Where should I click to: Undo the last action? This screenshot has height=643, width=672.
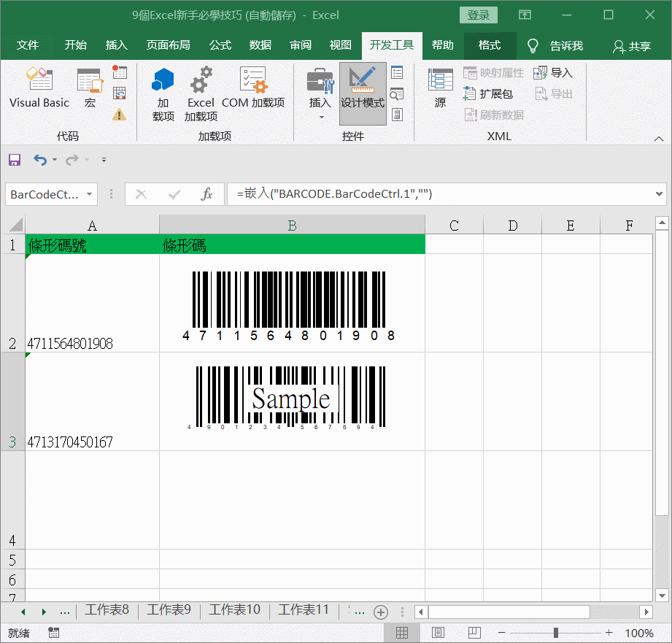40,160
